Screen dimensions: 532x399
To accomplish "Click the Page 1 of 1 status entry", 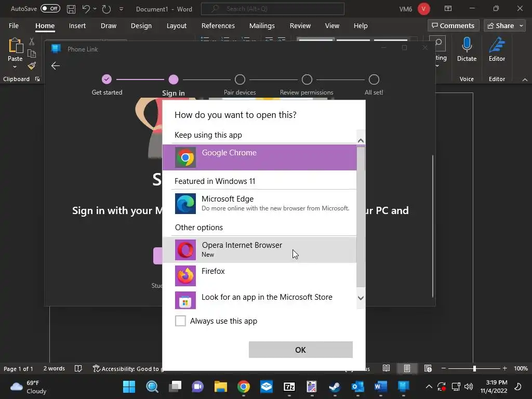I will [x=18, y=368].
